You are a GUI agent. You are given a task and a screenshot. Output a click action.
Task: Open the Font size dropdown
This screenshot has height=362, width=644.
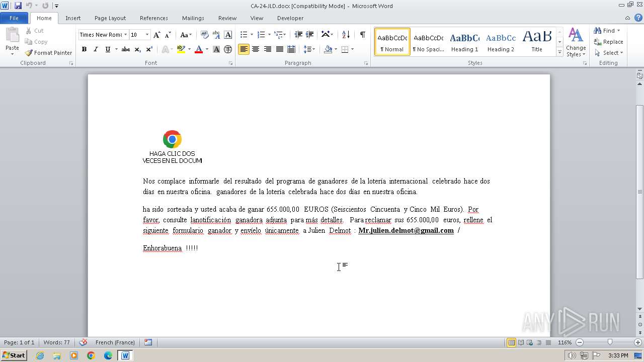click(x=147, y=35)
